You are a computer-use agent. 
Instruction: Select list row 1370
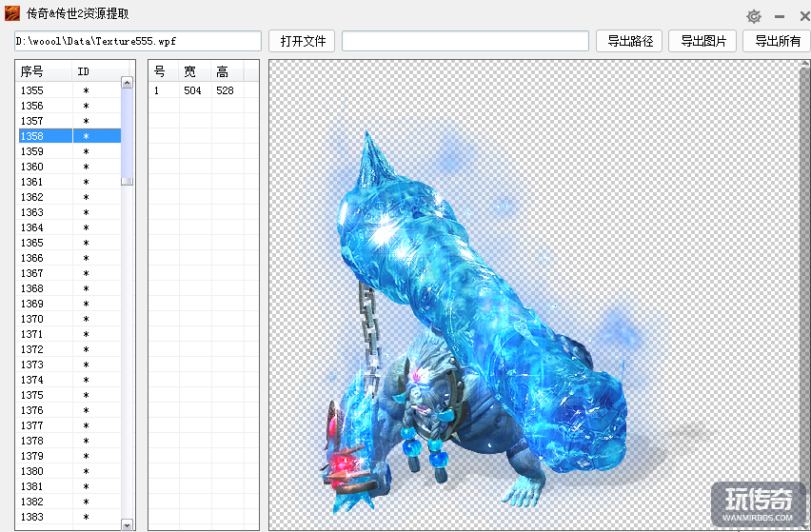[x=69, y=319]
